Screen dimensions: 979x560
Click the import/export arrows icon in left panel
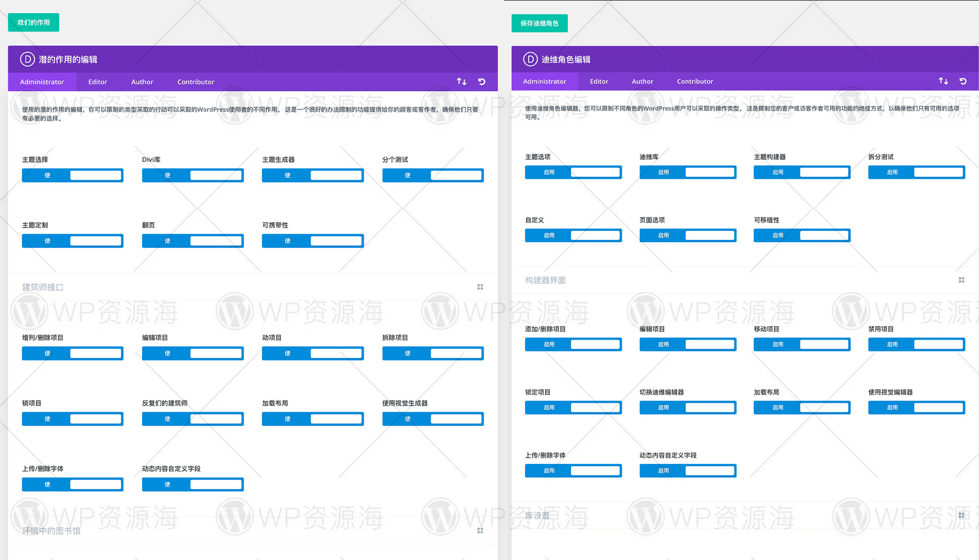(x=461, y=81)
